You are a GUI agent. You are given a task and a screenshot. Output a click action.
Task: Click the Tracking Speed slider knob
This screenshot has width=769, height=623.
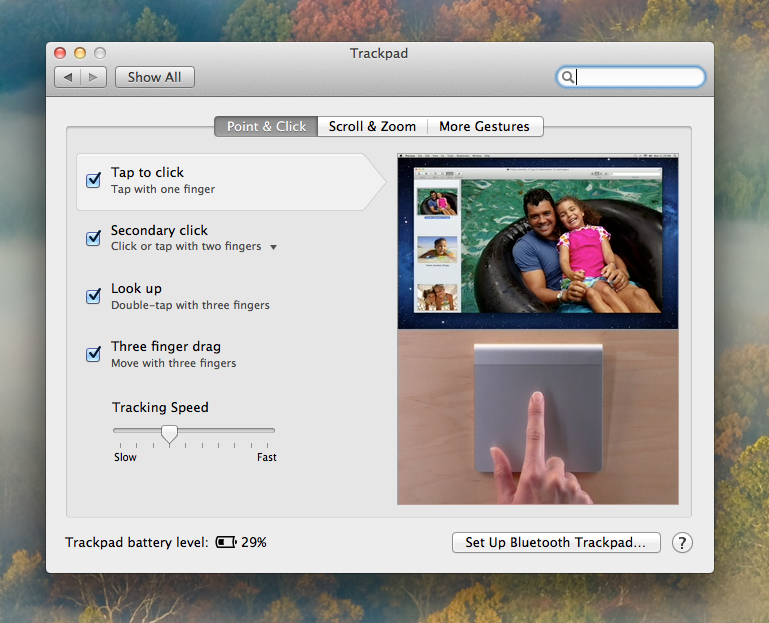pyautogui.click(x=170, y=433)
